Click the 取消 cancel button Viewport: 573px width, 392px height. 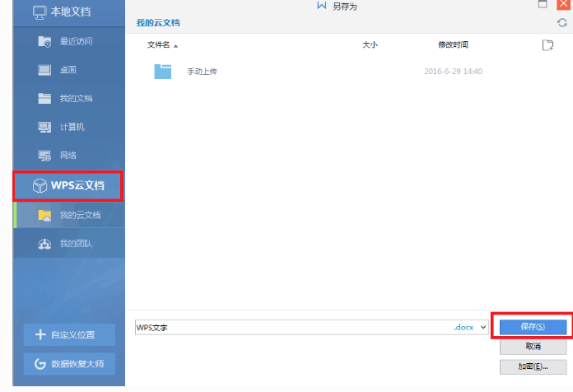(533, 346)
